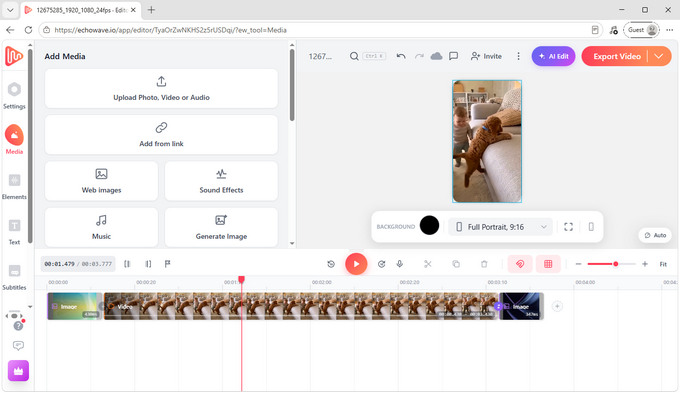The height and width of the screenshot is (393, 680).
Task: Click the browser refresh button
Action: coord(28,30)
